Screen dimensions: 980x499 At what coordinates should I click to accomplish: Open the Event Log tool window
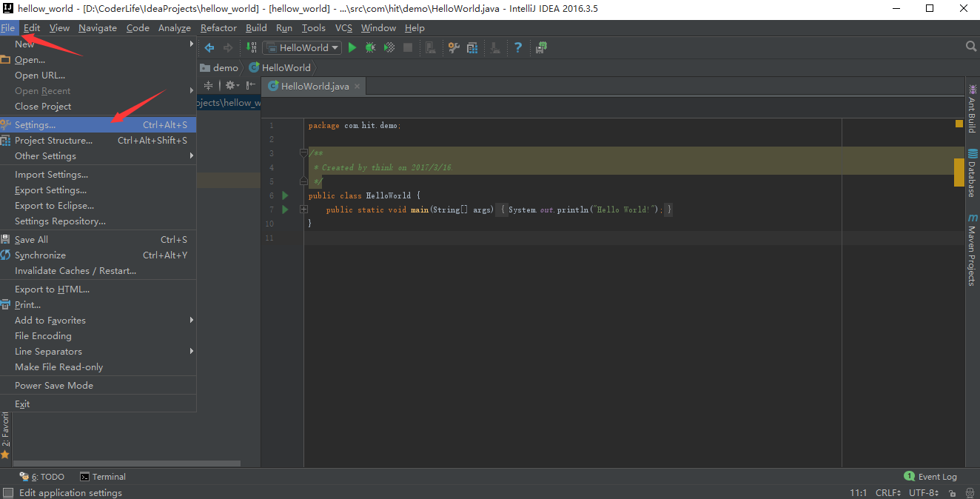(930, 477)
